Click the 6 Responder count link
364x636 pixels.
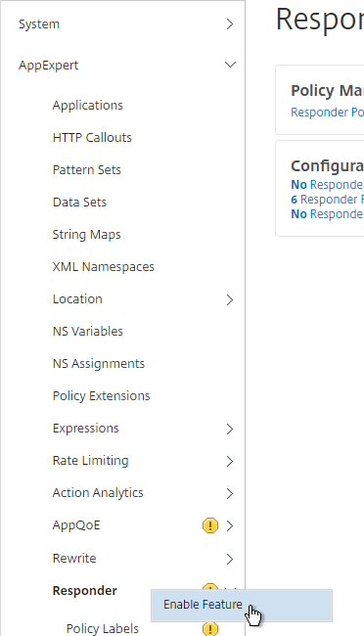coord(327,200)
